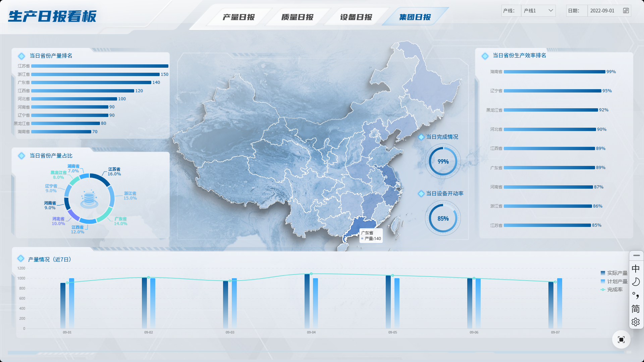The height and width of the screenshot is (362, 644).
Task: Open IME settings gear icon
Action: click(x=636, y=322)
